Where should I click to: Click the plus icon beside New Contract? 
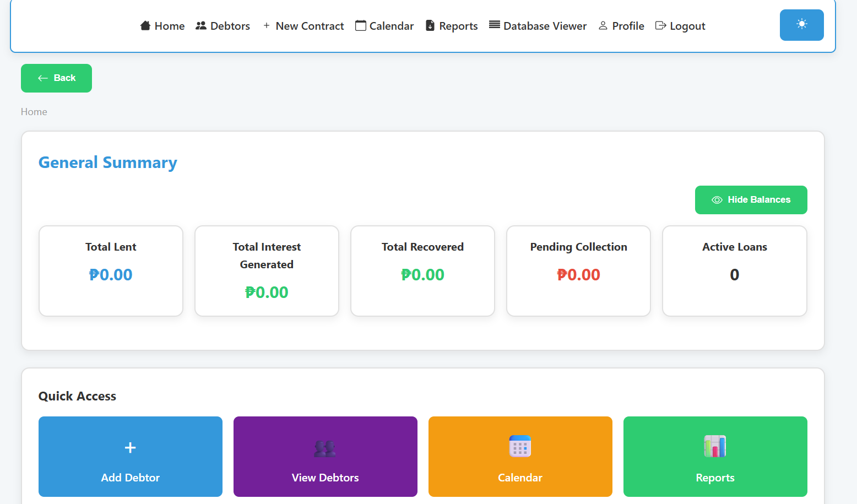click(x=267, y=25)
